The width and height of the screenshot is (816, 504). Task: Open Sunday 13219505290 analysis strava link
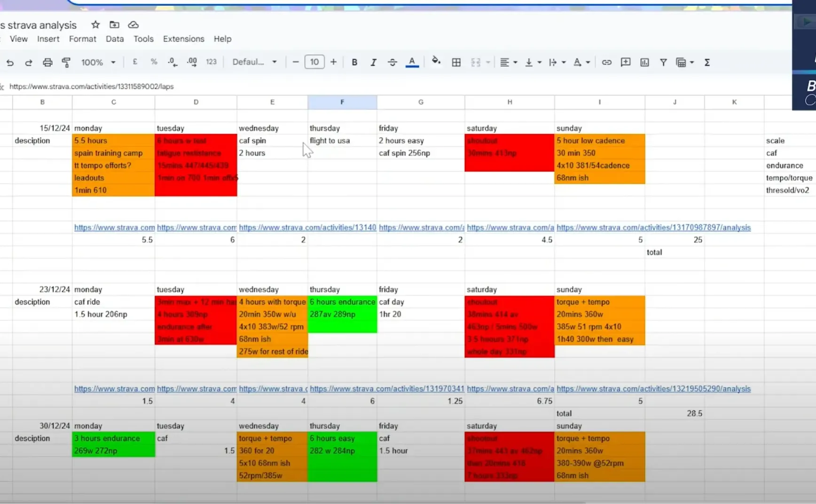pos(653,389)
